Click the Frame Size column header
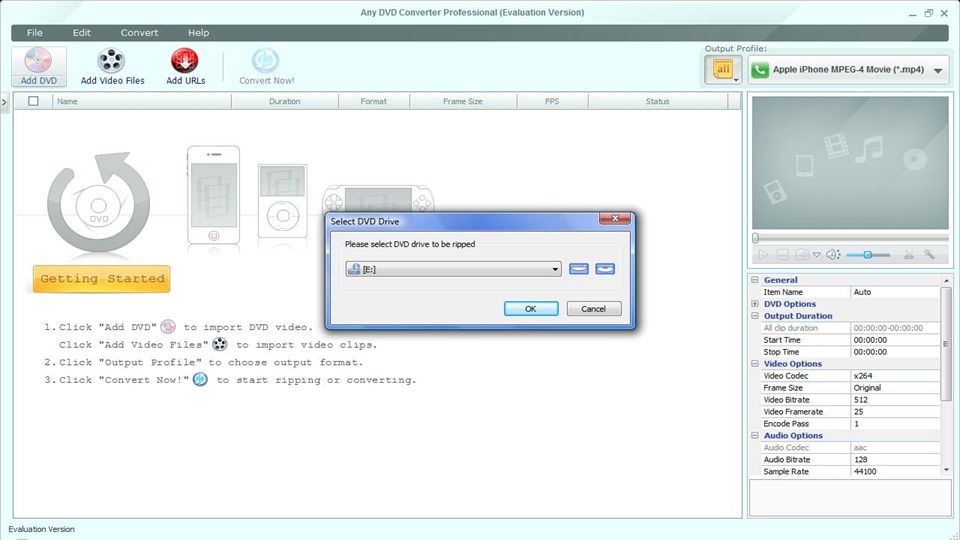The image size is (960, 540). pyautogui.click(x=463, y=101)
